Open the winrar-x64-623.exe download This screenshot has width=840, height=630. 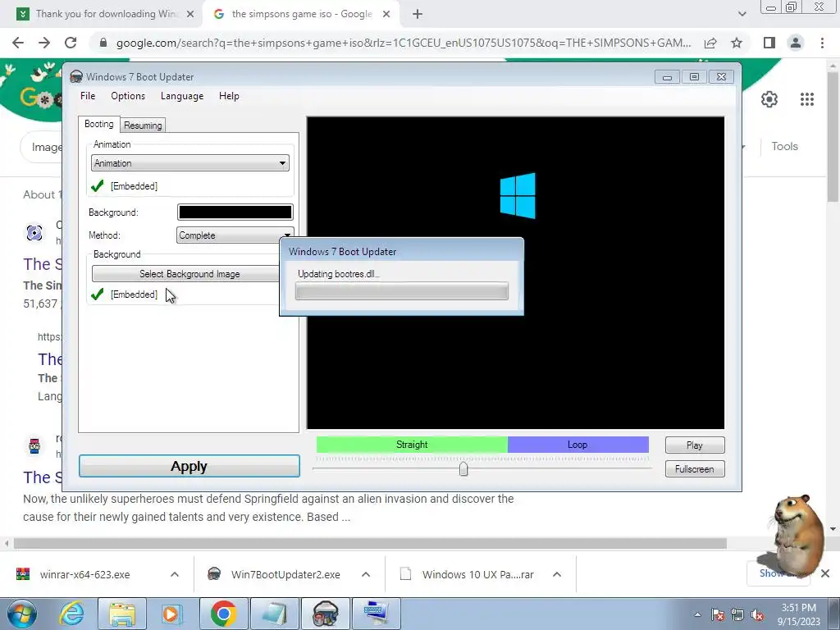click(x=84, y=574)
